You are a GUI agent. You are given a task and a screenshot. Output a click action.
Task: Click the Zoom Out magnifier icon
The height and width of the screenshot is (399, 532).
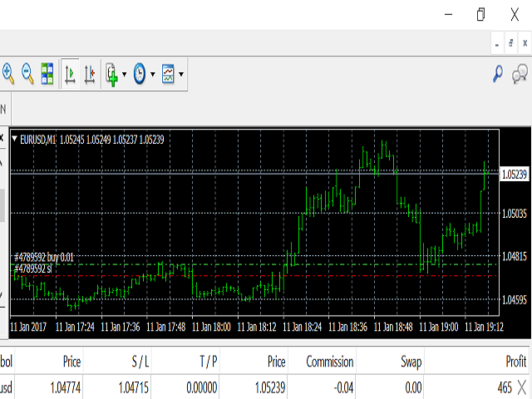(x=27, y=74)
